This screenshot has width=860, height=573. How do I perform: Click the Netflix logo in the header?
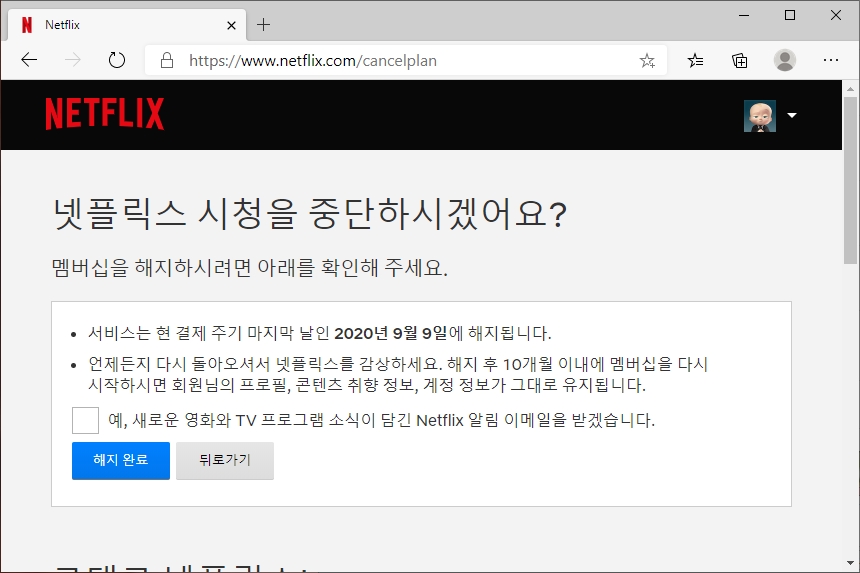pyautogui.click(x=105, y=114)
